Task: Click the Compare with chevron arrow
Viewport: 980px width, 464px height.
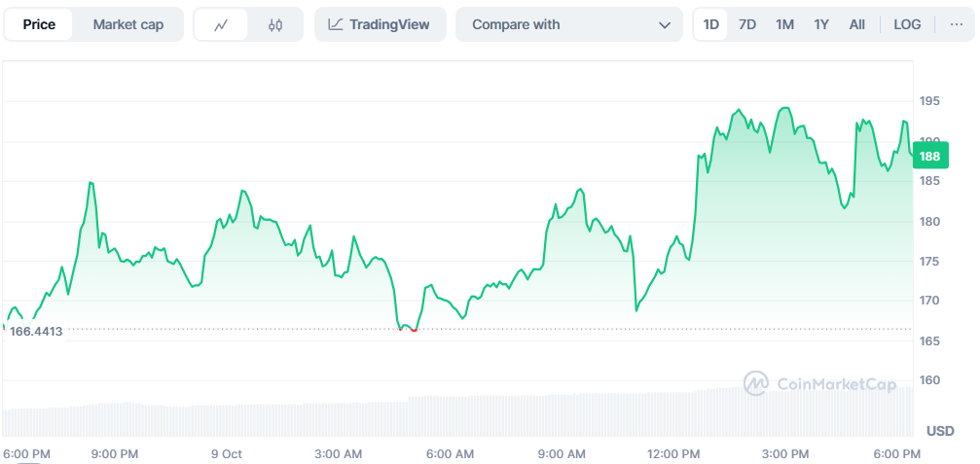Action: (665, 25)
